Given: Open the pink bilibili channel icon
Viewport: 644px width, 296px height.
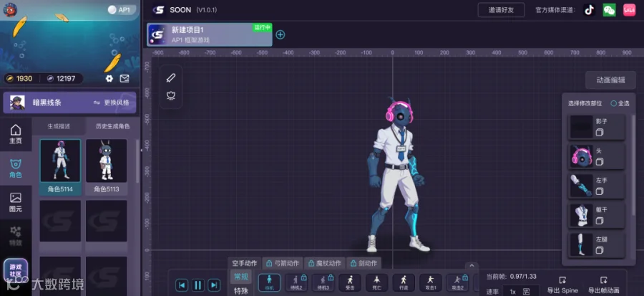Looking at the screenshot, I should click(x=629, y=10).
